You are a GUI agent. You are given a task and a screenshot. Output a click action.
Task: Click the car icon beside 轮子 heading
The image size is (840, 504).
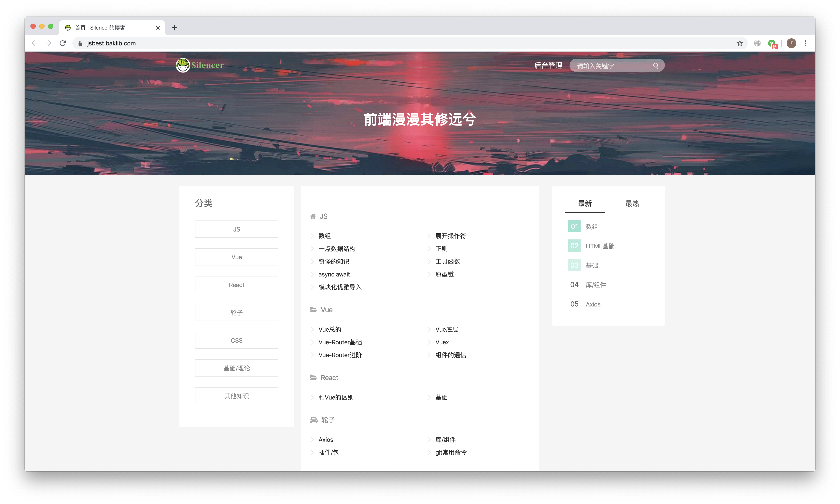(x=313, y=420)
